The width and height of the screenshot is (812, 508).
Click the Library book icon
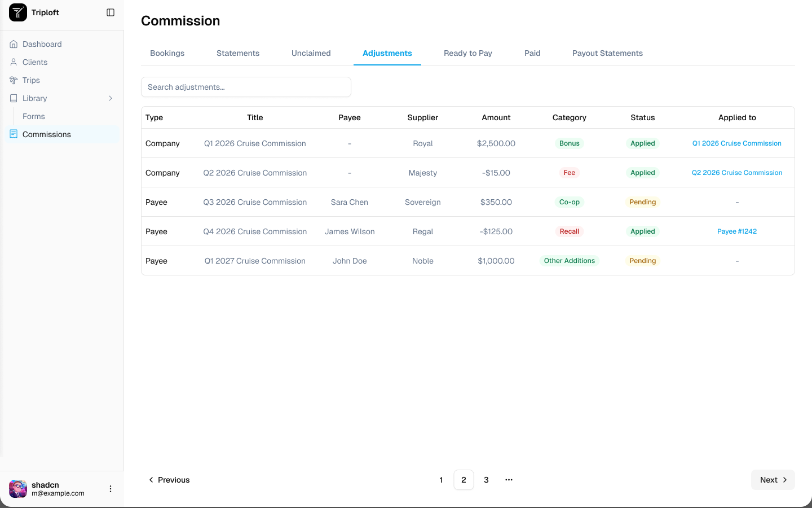click(14, 98)
